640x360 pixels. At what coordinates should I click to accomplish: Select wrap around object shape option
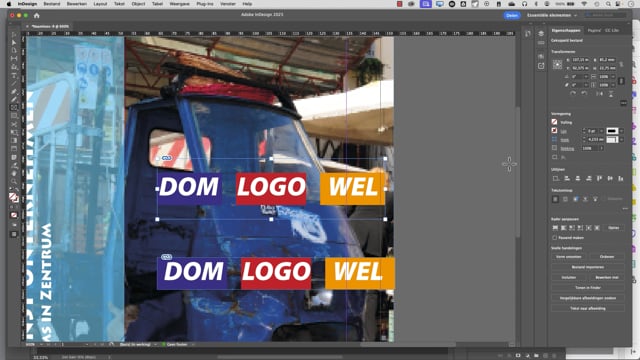pos(576,199)
